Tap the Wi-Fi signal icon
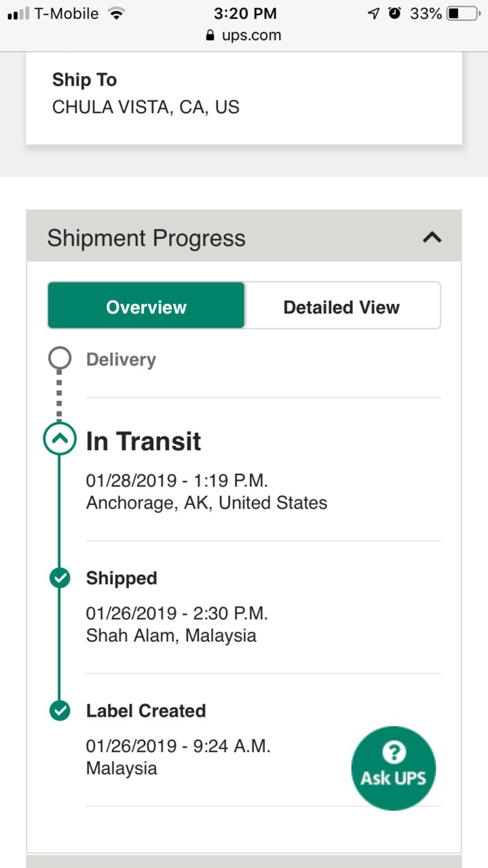Screen dimensions: 488x868 tap(117, 13)
